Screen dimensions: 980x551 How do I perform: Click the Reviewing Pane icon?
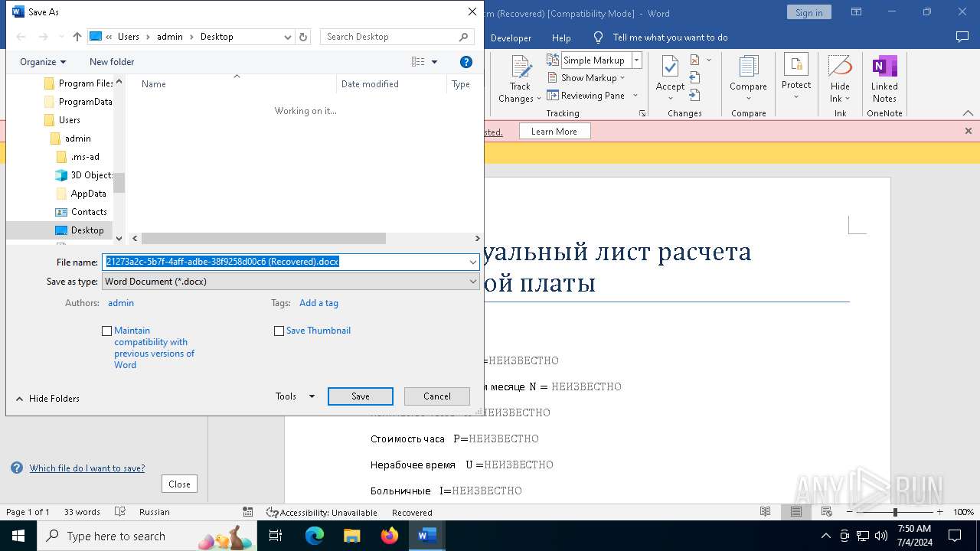(x=554, y=96)
